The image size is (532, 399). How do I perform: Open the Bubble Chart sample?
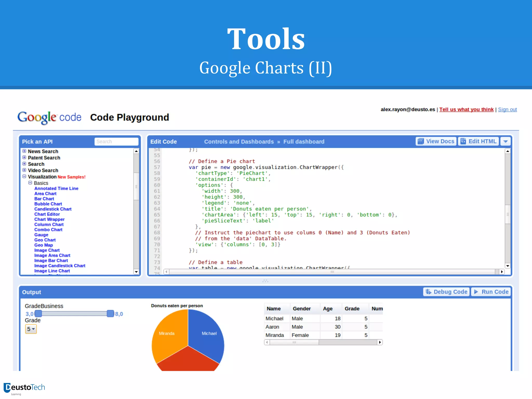[x=48, y=204]
